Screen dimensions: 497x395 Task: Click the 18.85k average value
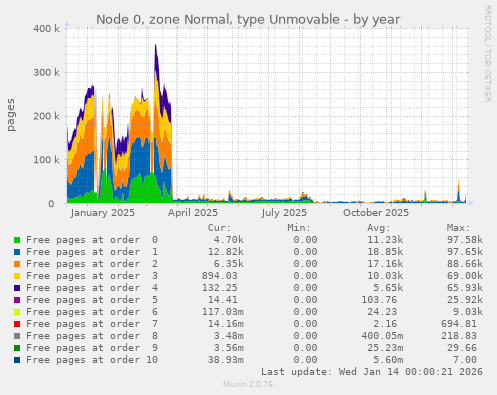tap(385, 252)
